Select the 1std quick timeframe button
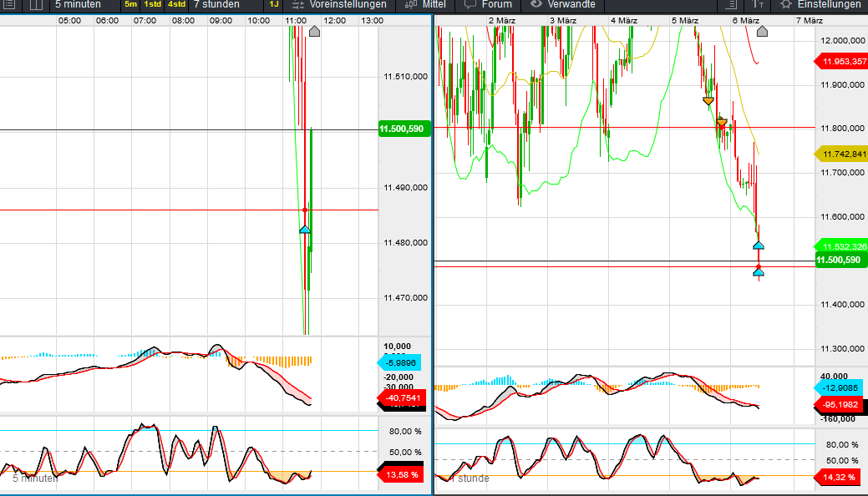The image size is (868, 496). (152, 4)
